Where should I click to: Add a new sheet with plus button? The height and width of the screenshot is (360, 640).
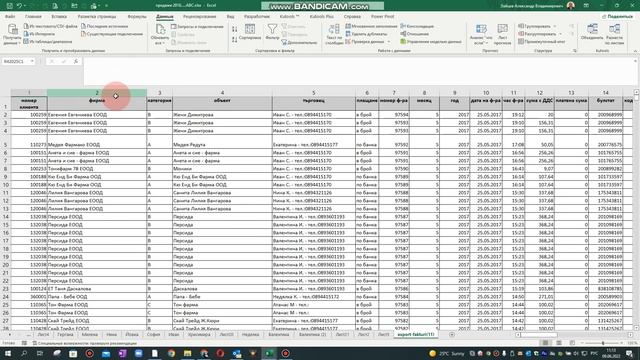(452, 334)
